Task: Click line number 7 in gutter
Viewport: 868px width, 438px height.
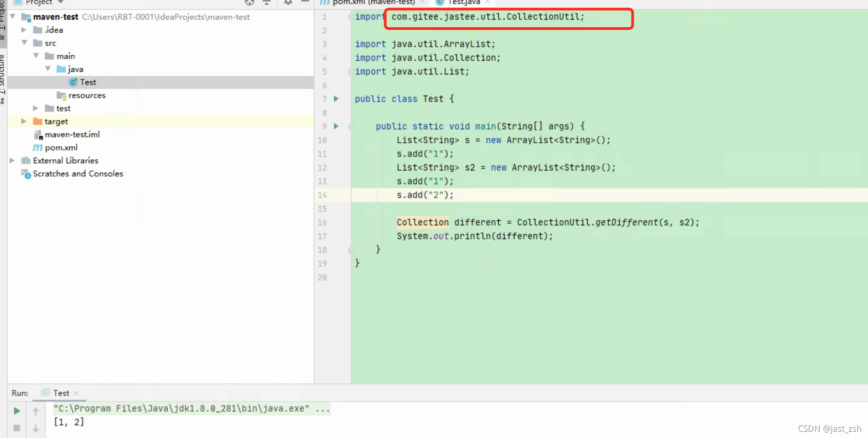Action: tap(325, 99)
